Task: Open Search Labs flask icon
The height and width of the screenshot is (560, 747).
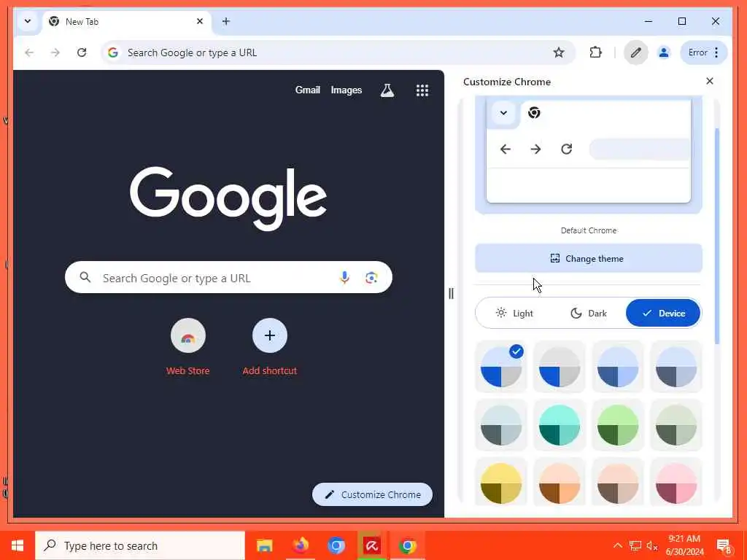Action: [x=387, y=90]
